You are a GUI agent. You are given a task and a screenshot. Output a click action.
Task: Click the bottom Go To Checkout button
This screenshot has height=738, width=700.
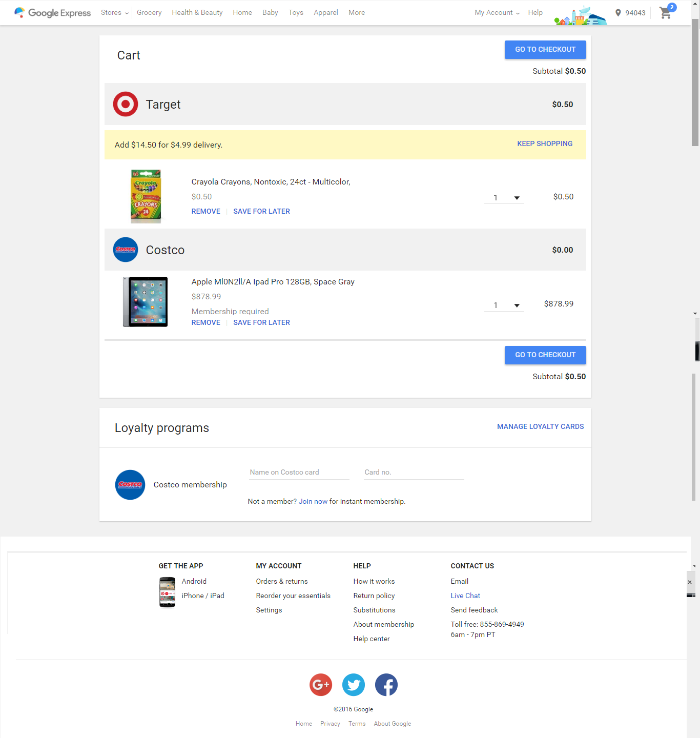(x=545, y=355)
